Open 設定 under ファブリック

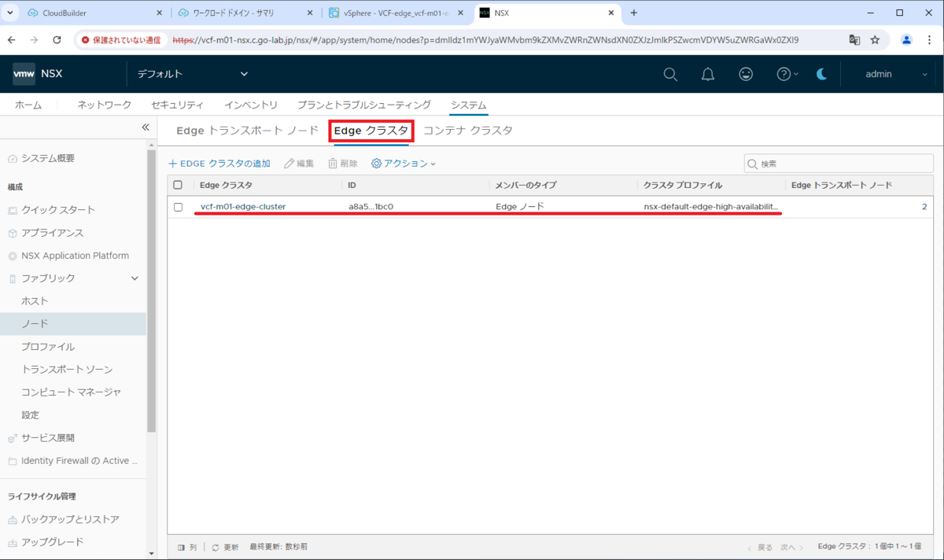pos(31,414)
